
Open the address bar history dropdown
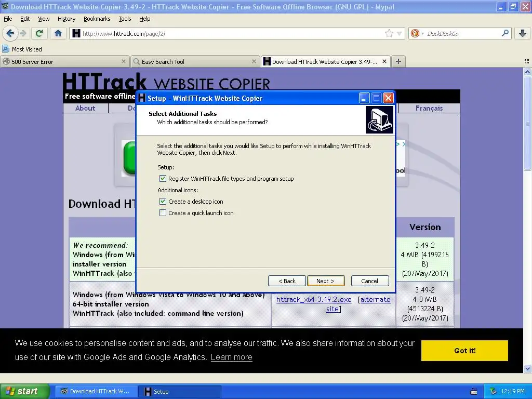pos(400,33)
